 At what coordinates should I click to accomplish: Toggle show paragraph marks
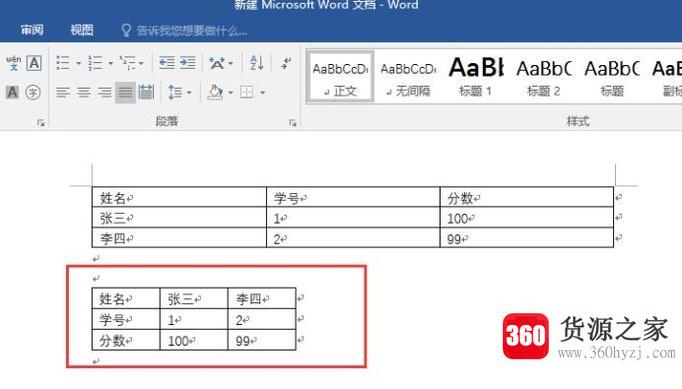286,64
